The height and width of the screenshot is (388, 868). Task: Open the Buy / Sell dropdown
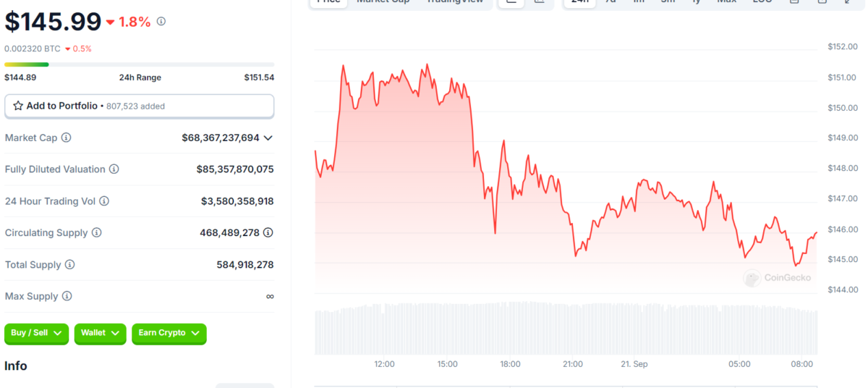37,333
